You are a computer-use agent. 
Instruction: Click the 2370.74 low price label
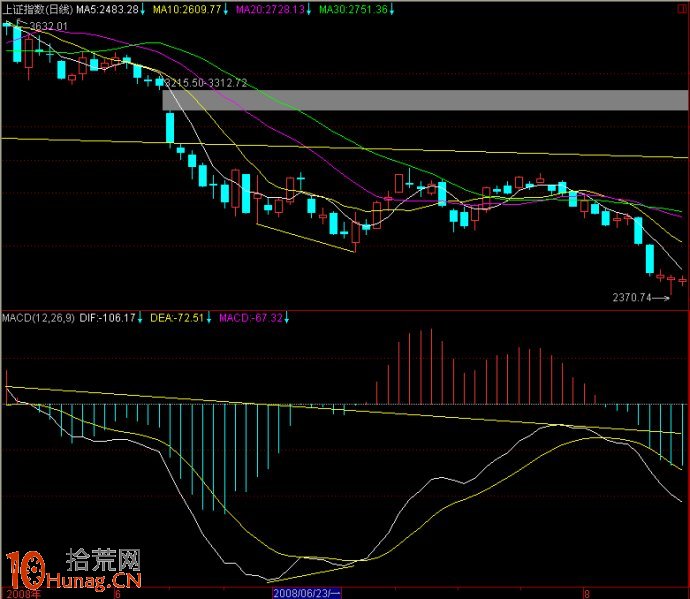pyautogui.click(x=631, y=298)
